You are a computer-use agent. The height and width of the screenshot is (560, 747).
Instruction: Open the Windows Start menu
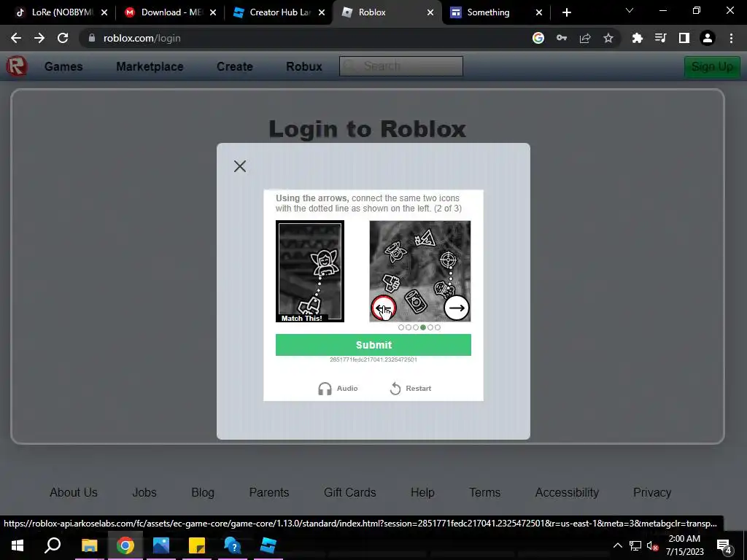click(x=18, y=545)
